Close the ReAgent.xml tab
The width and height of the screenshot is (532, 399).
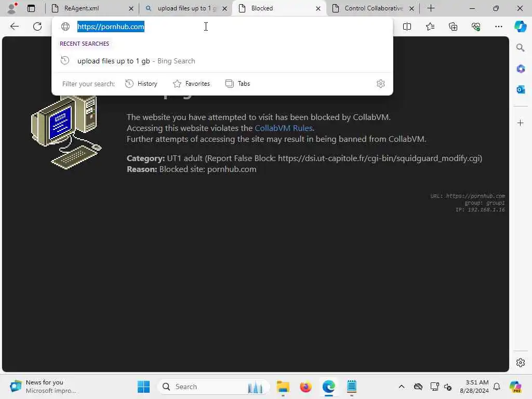pos(131,8)
